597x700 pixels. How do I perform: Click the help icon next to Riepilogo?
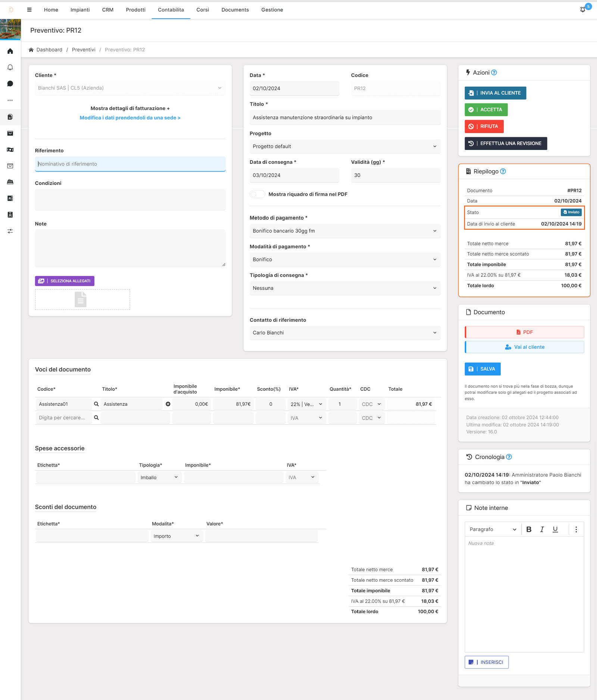click(503, 172)
